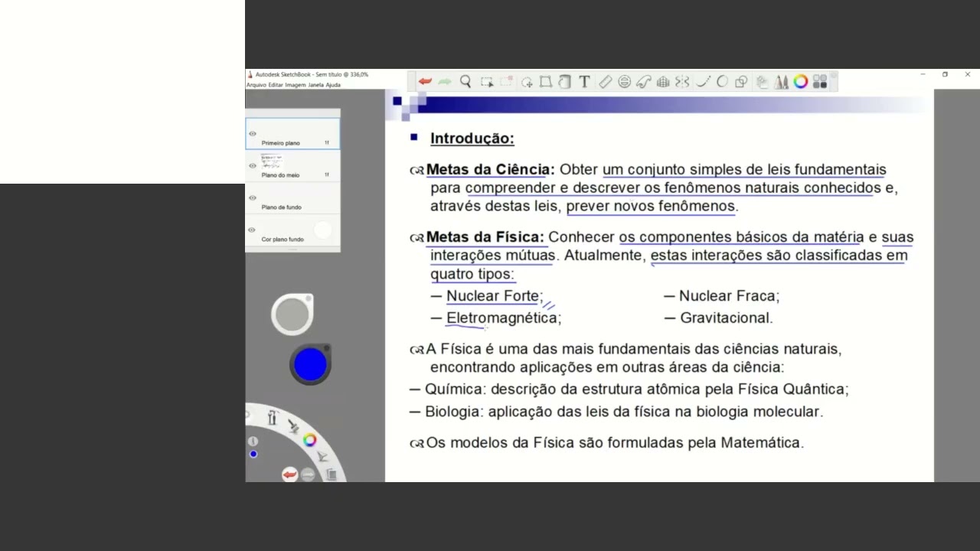The width and height of the screenshot is (980, 551).
Task: Click the lagoon pencil and page icon
Action: pyautogui.click(x=322, y=457)
